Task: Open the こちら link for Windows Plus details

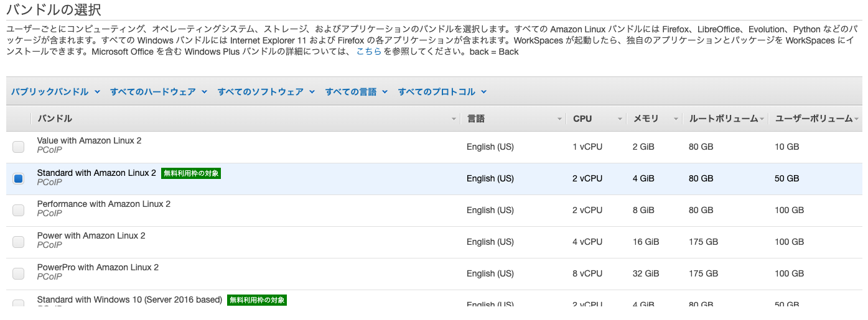Action: pyautogui.click(x=368, y=52)
